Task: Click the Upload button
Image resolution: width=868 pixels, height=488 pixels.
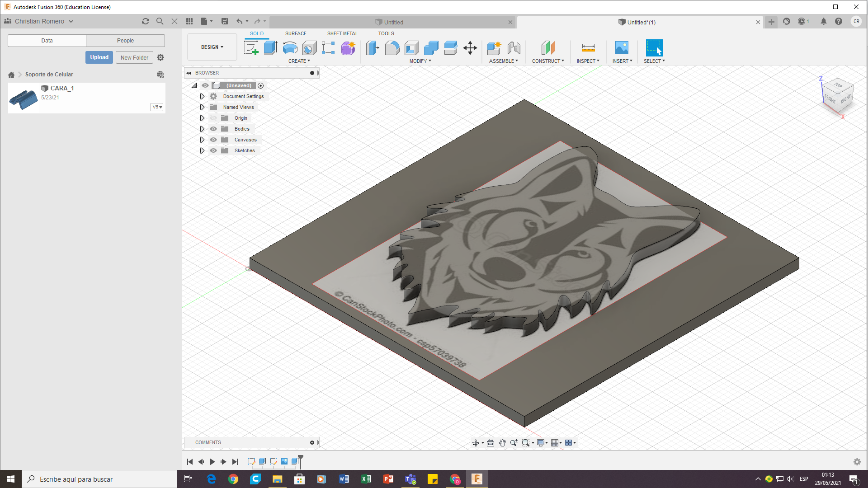Action: [99, 57]
